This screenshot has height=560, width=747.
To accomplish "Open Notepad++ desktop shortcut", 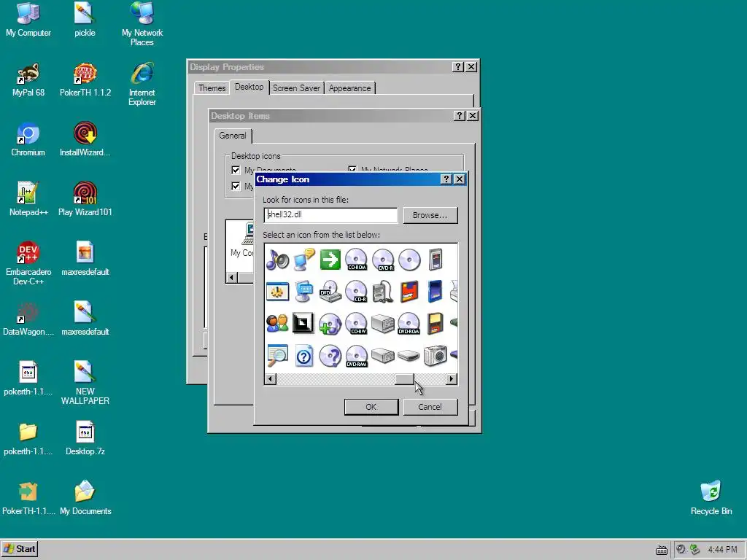I will tap(28, 200).
